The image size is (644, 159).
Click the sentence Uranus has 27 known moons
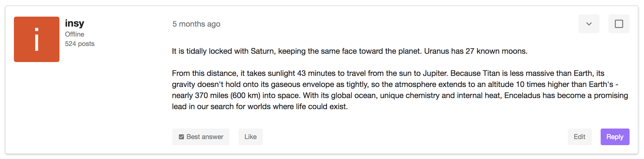475,51
